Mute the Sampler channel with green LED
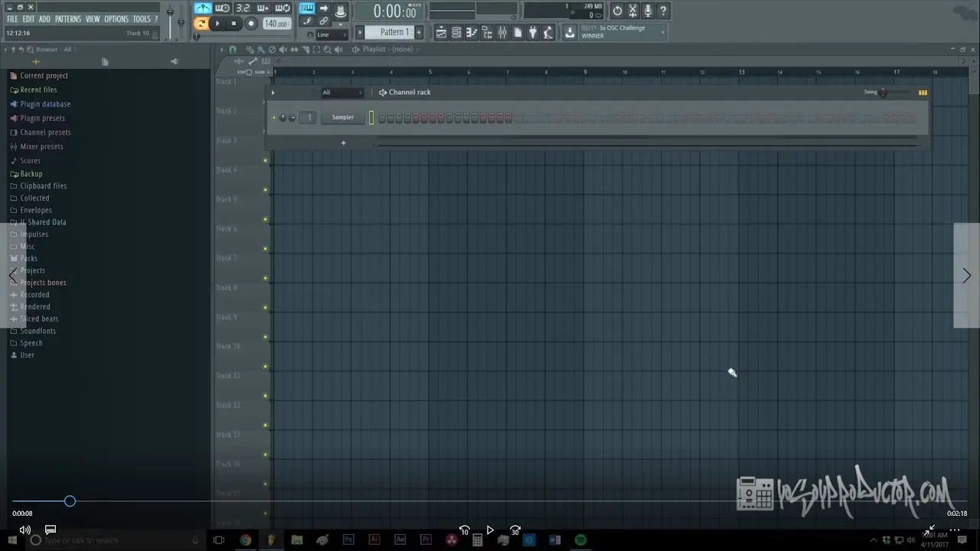The height and width of the screenshot is (551, 980). point(274,118)
